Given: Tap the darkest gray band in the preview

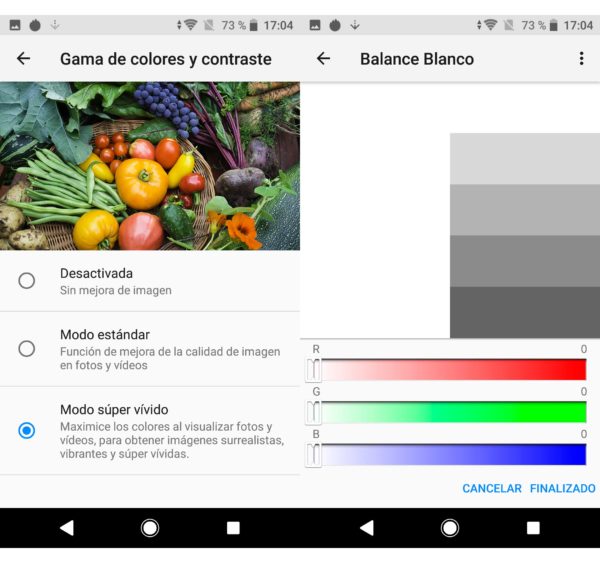Looking at the screenshot, I should (x=525, y=312).
